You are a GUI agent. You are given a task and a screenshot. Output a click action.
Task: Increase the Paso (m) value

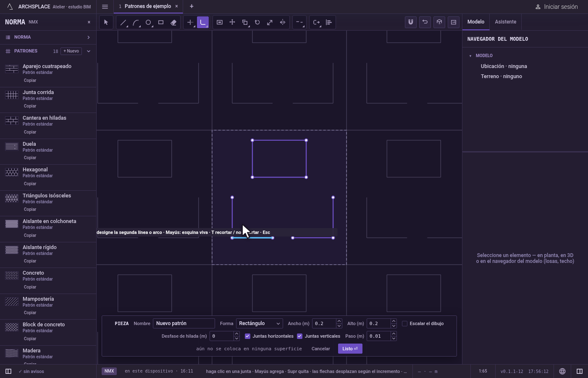tap(394, 334)
